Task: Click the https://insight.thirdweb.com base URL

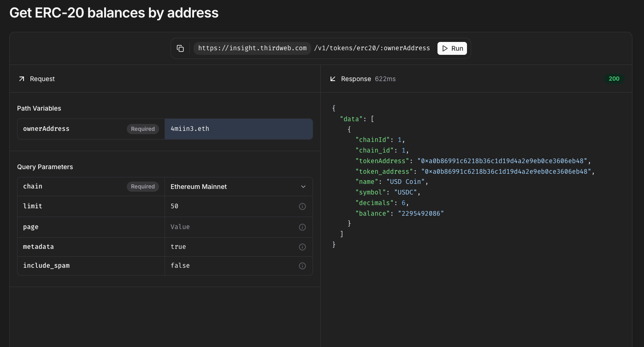Action: 252,48
